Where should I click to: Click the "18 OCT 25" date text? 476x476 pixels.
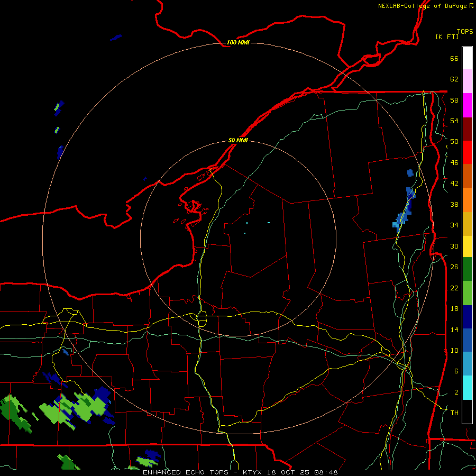289,472
